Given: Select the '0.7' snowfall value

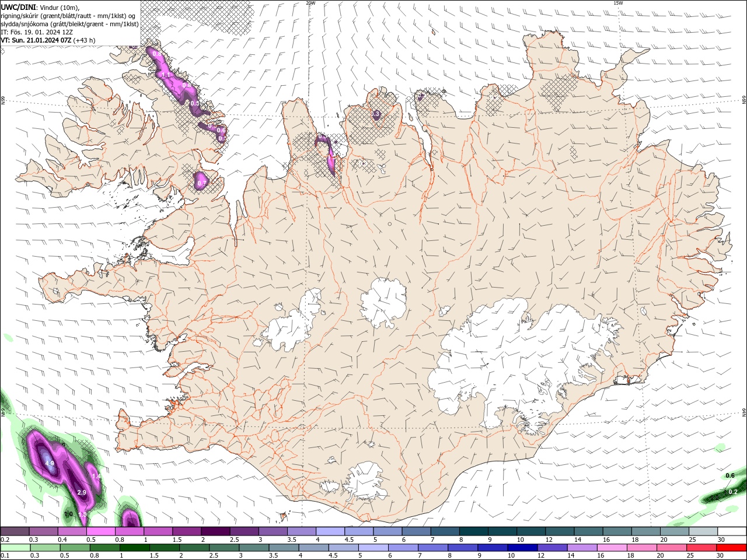Looking at the screenshot, I should click(202, 184).
